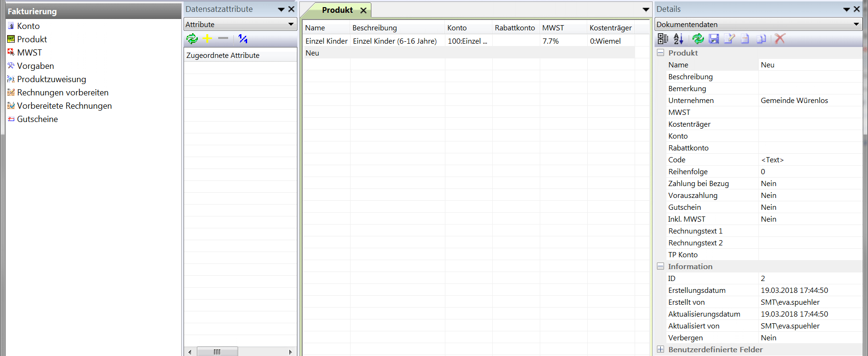This screenshot has width=868, height=356.
Task: Switch to the Produkt tab
Action: click(x=337, y=10)
